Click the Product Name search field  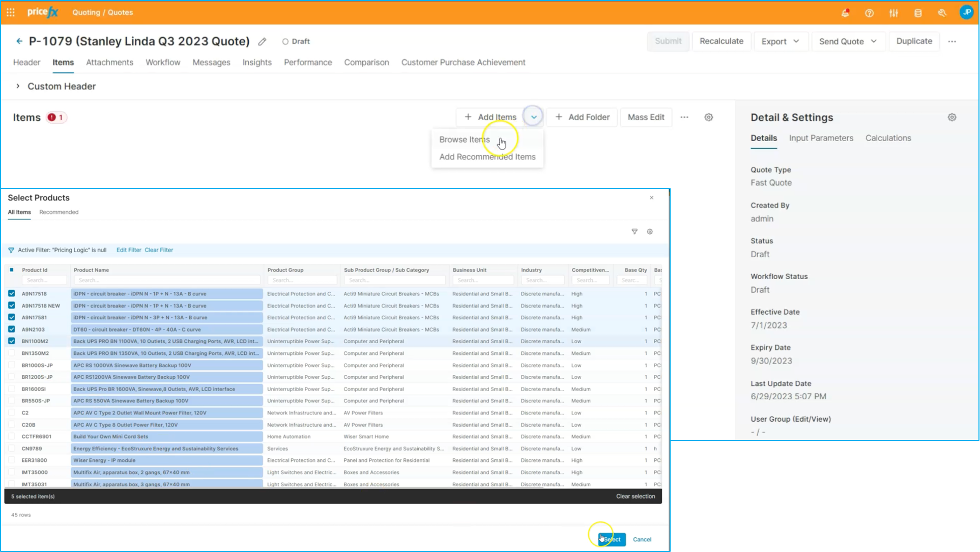[x=167, y=280]
